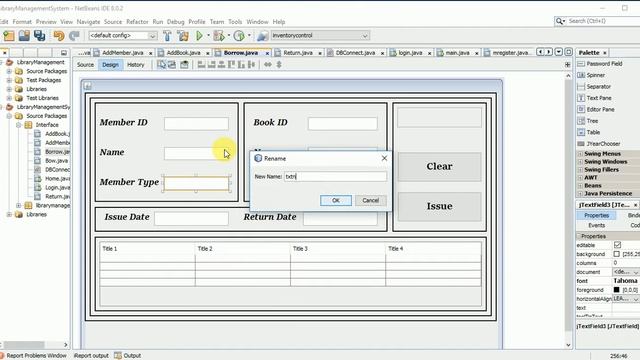Screen dimensions: 640x360
Task: Select Table component in Palette
Action: [x=593, y=132]
